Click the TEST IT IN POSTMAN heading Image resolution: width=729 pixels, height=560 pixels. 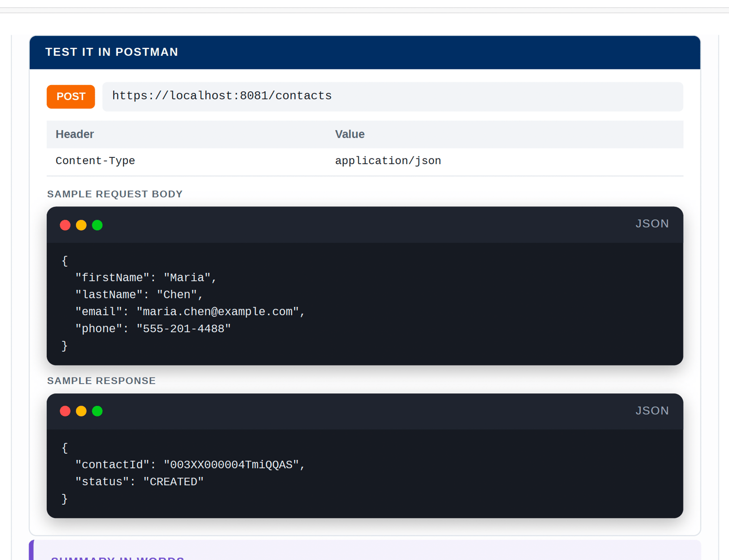(x=112, y=52)
